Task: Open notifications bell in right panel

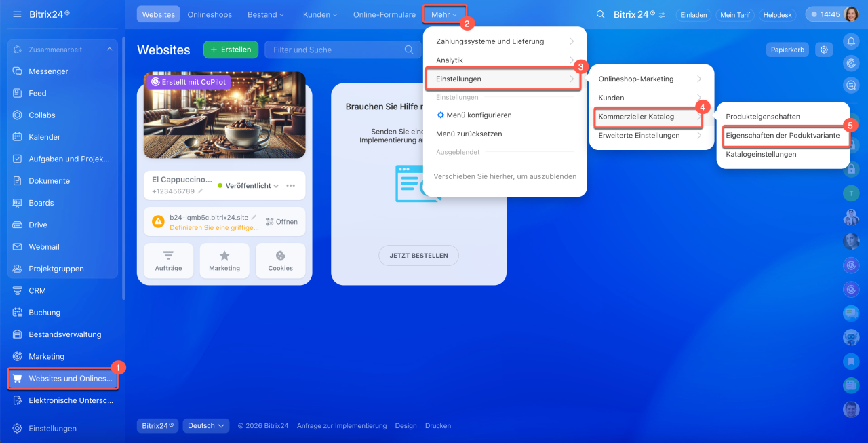Action: coord(851,41)
